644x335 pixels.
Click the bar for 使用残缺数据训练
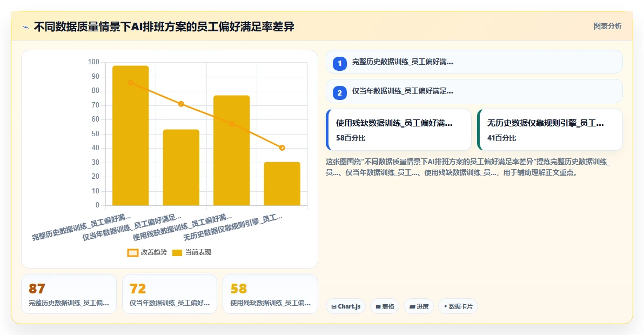pos(232,150)
